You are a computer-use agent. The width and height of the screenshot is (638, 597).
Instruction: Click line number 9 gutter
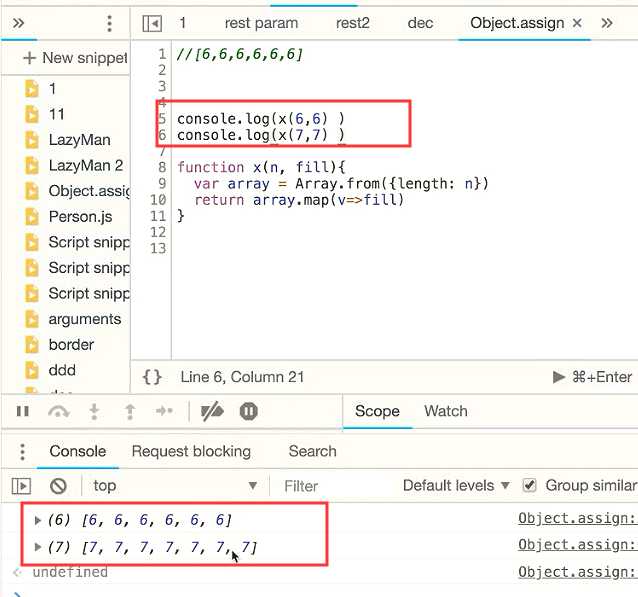162,184
